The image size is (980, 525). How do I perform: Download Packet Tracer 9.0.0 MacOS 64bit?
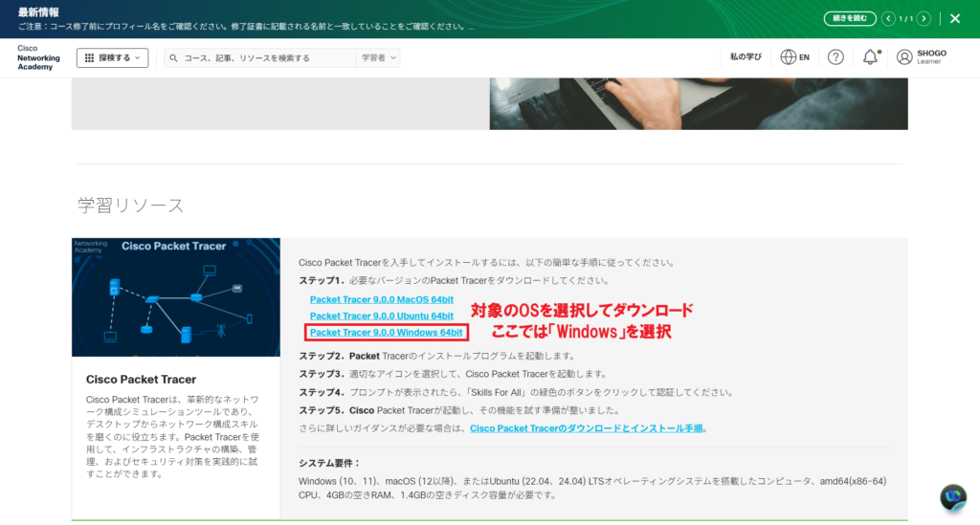(x=381, y=299)
